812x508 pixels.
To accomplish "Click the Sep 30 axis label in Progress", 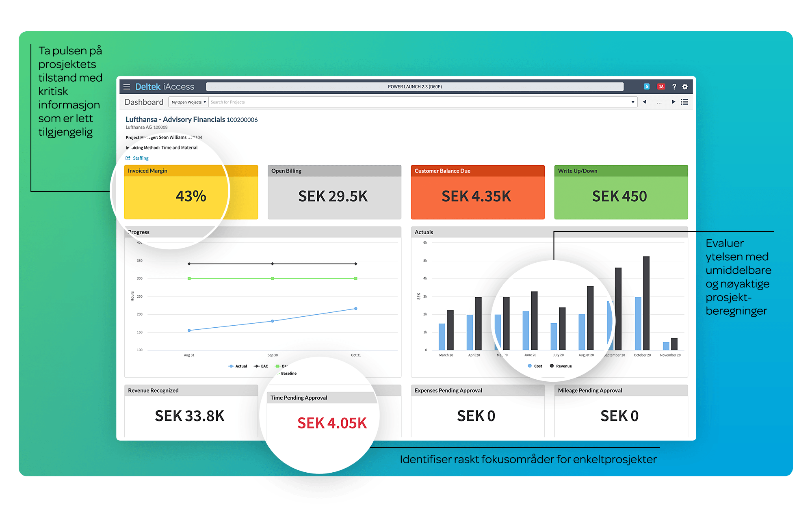I will pos(273,355).
